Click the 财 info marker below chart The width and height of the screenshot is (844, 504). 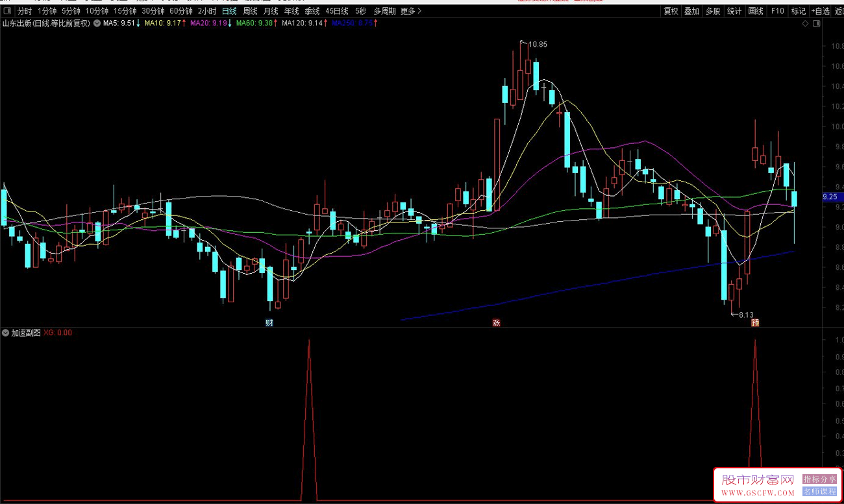[269, 322]
